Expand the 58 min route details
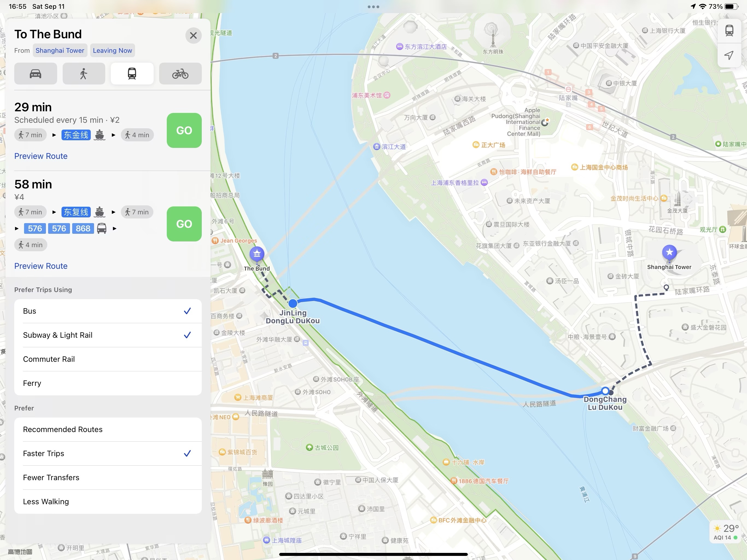 point(33,184)
